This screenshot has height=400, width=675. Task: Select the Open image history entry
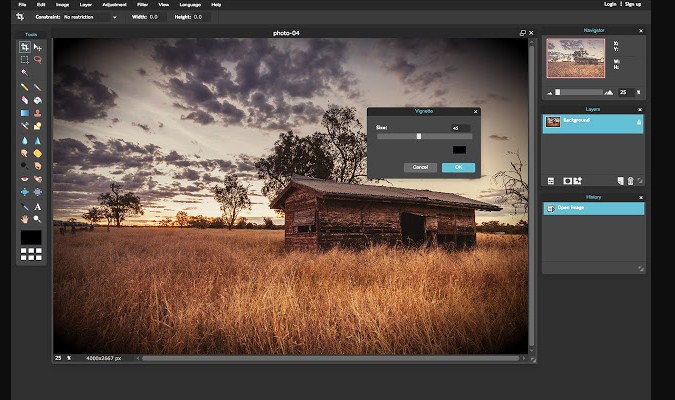pyautogui.click(x=594, y=208)
